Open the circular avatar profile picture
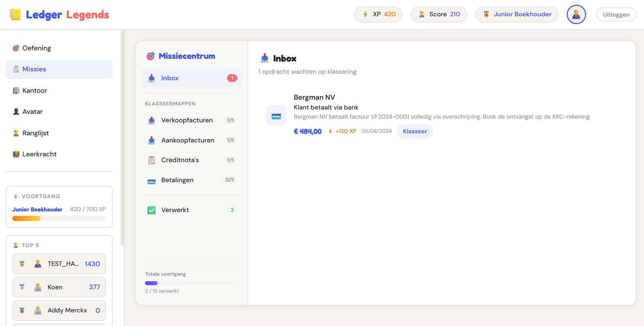The image size is (644, 326). (576, 14)
